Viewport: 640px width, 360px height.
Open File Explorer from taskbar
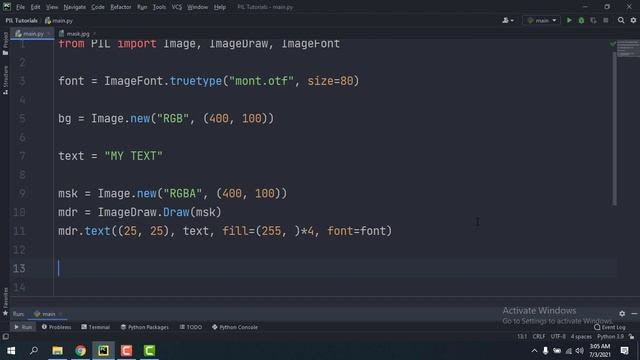coord(57,351)
